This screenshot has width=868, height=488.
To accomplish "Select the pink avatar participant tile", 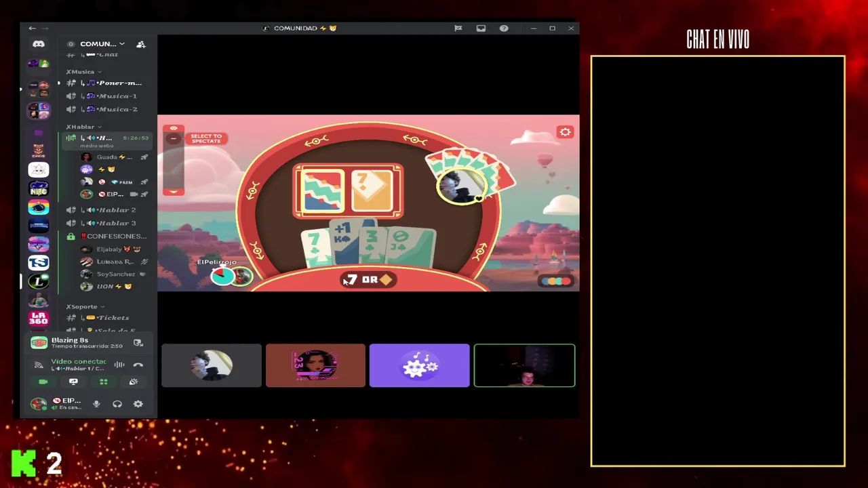I will coord(315,365).
